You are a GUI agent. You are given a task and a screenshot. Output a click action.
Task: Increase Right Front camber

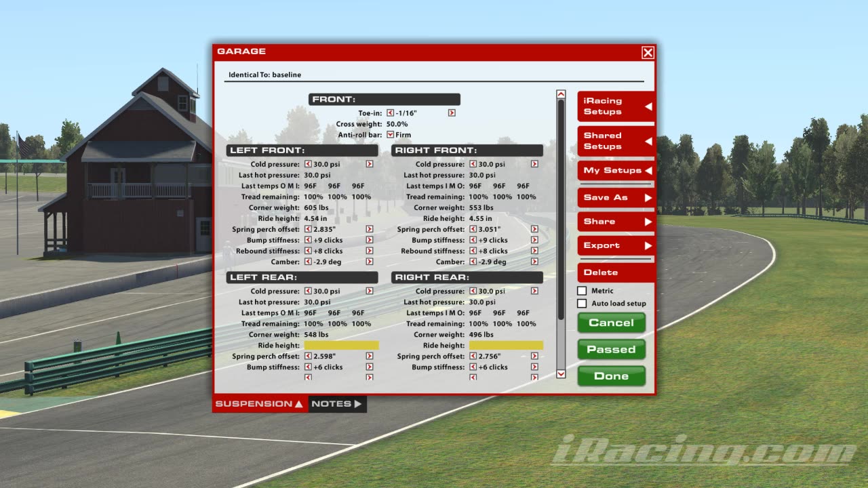coord(534,262)
